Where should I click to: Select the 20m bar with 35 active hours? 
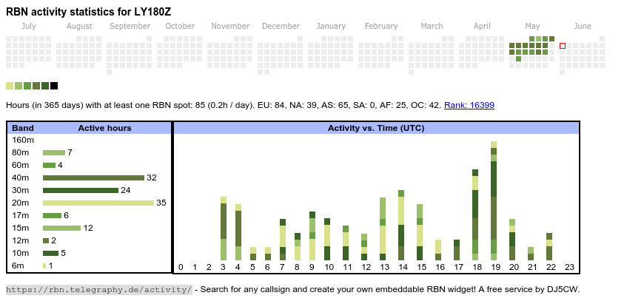(x=98, y=203)
